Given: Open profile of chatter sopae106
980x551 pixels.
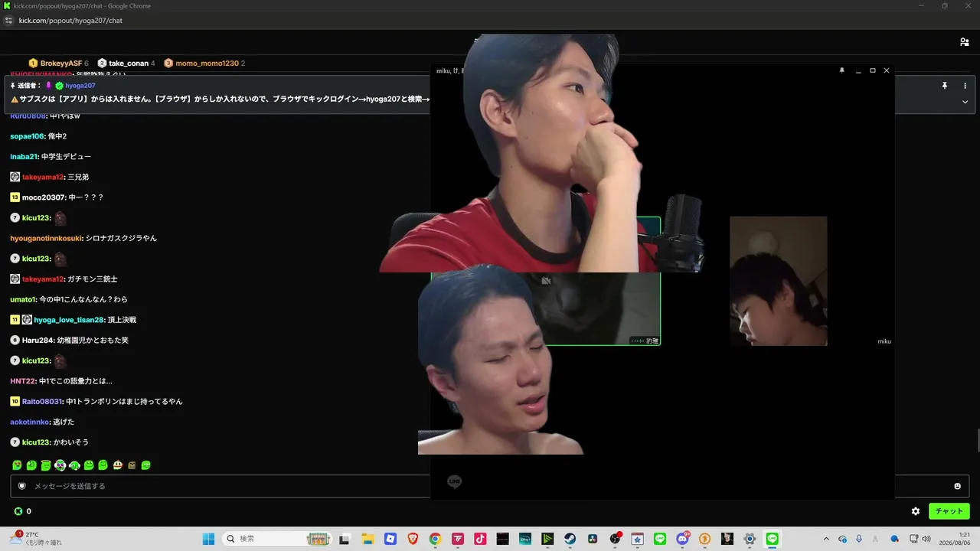Looking at the screenshot, I should click(x=28, y=136).
